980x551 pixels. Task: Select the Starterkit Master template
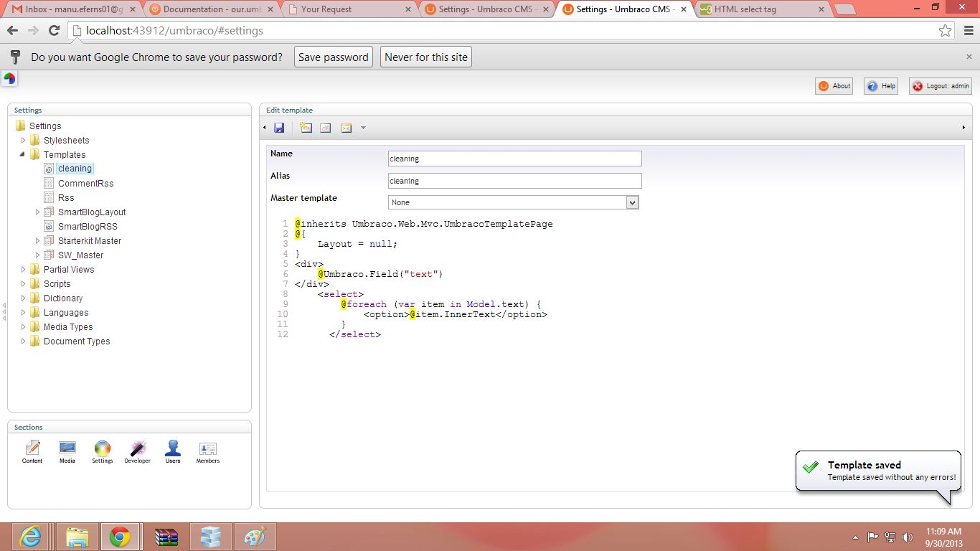[x=90, y=240]
